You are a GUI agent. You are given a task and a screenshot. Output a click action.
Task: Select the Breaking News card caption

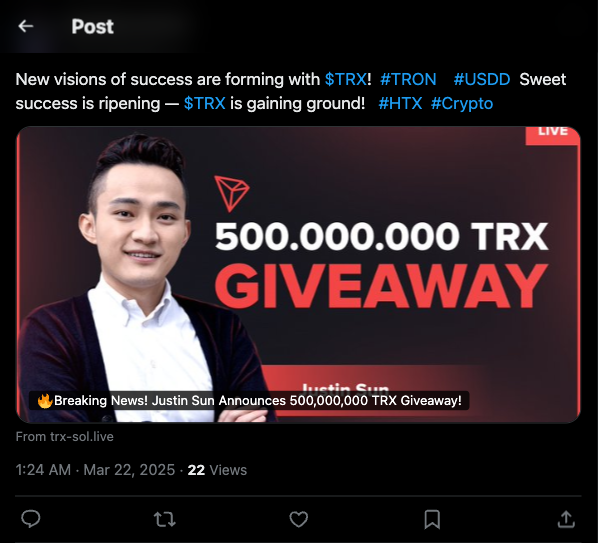point(249,401)
